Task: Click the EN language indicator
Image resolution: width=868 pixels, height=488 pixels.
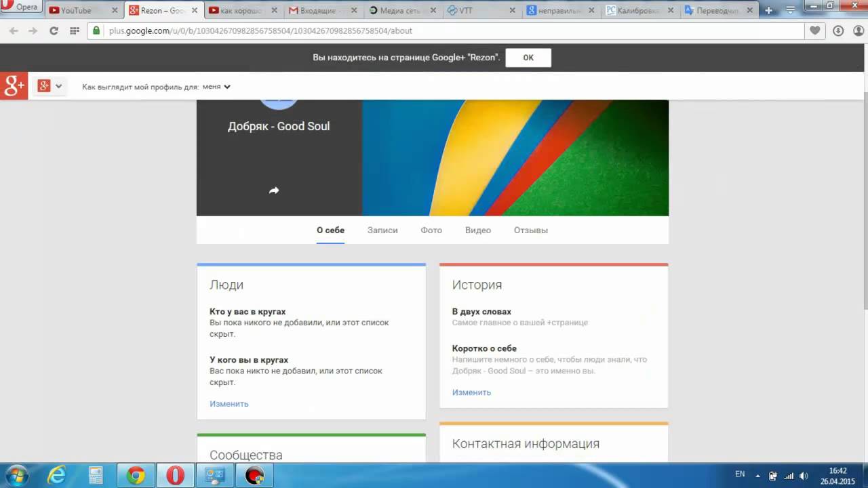Action: (740, 474)
